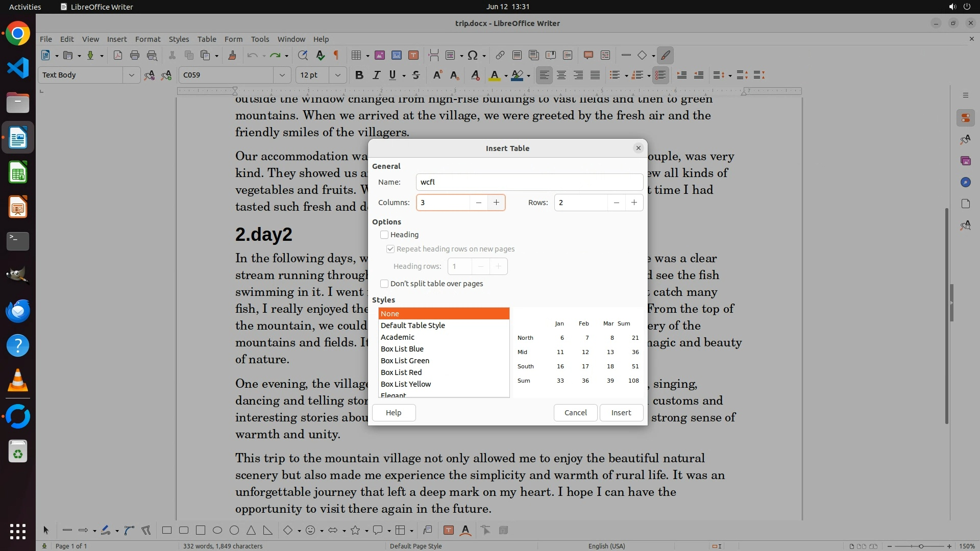Click the Print icon in toolbar
Viewport: 980px width, 551px height.
(x=135, y=55)
